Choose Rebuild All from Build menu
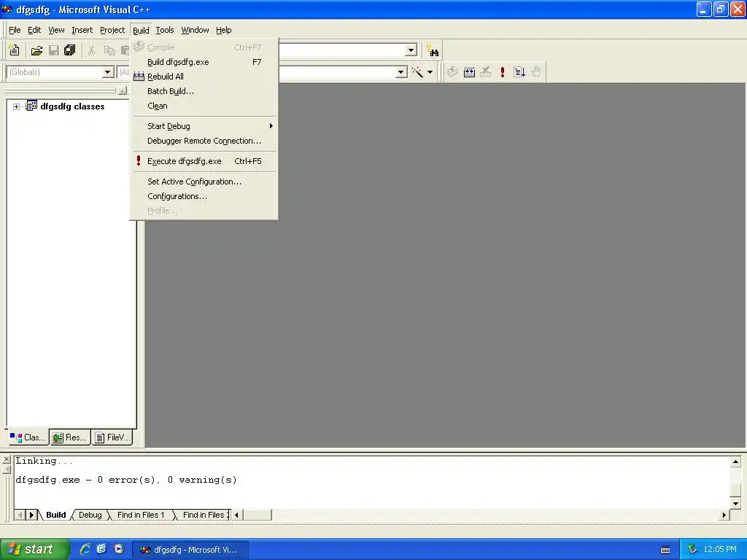747x560 pixels. (x=204, y=76)
